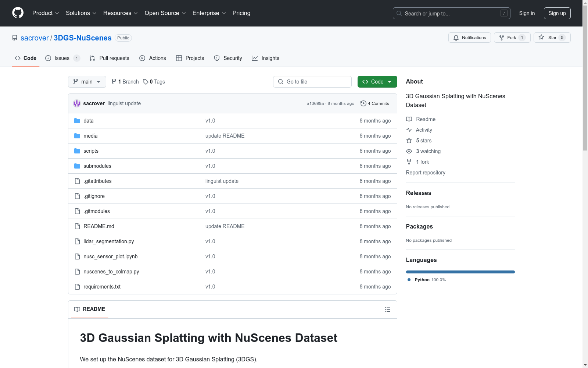Viewport: 588px width, 368px height.
Task: Open the Projects tab
Action: click(x=190, y=58)
